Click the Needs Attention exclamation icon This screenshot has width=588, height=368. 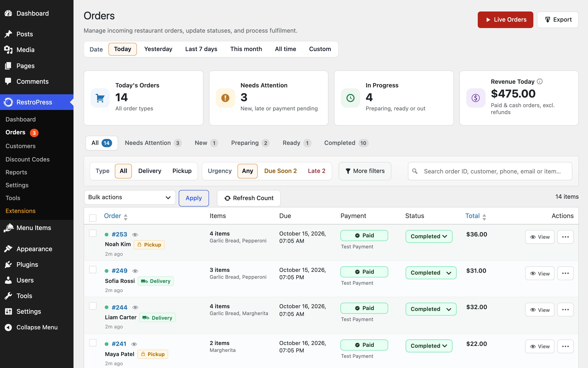click(225, 98)
